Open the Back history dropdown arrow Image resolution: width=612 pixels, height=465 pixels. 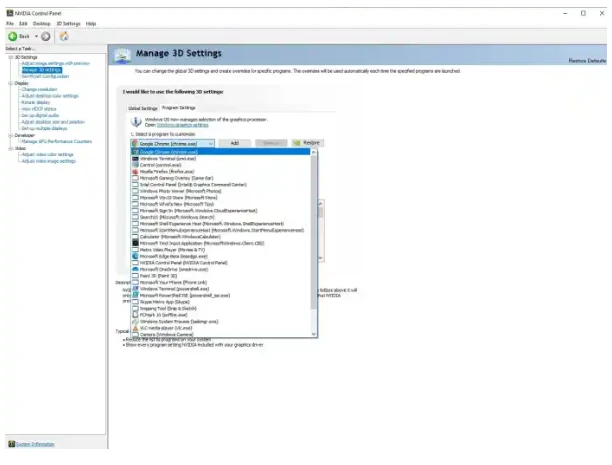coord(36,36)
